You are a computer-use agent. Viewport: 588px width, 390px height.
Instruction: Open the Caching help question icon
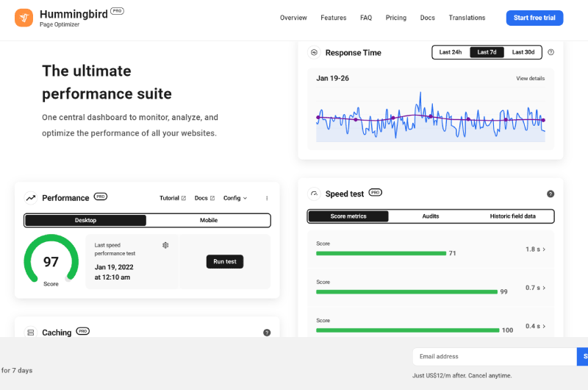click(267, 333)
